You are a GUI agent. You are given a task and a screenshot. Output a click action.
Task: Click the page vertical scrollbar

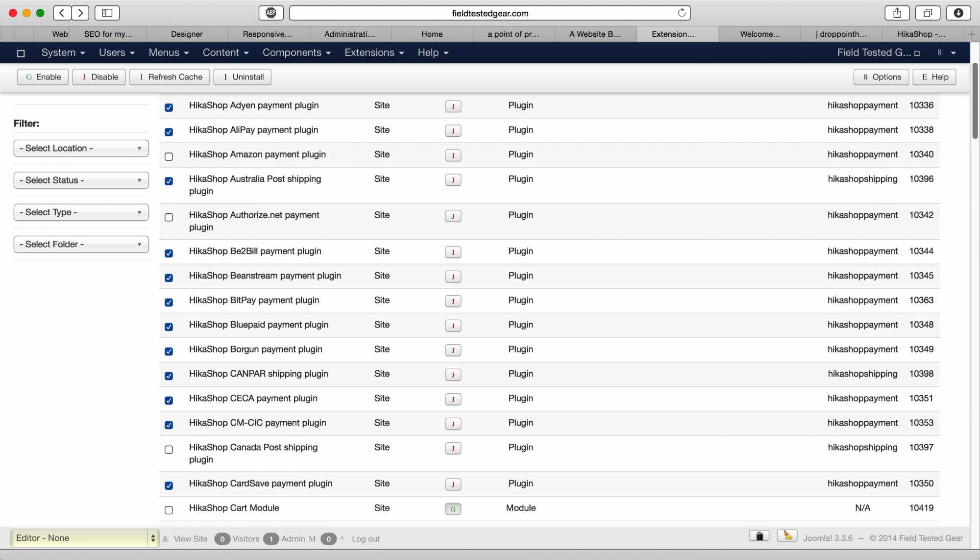(x=975, y=101)
